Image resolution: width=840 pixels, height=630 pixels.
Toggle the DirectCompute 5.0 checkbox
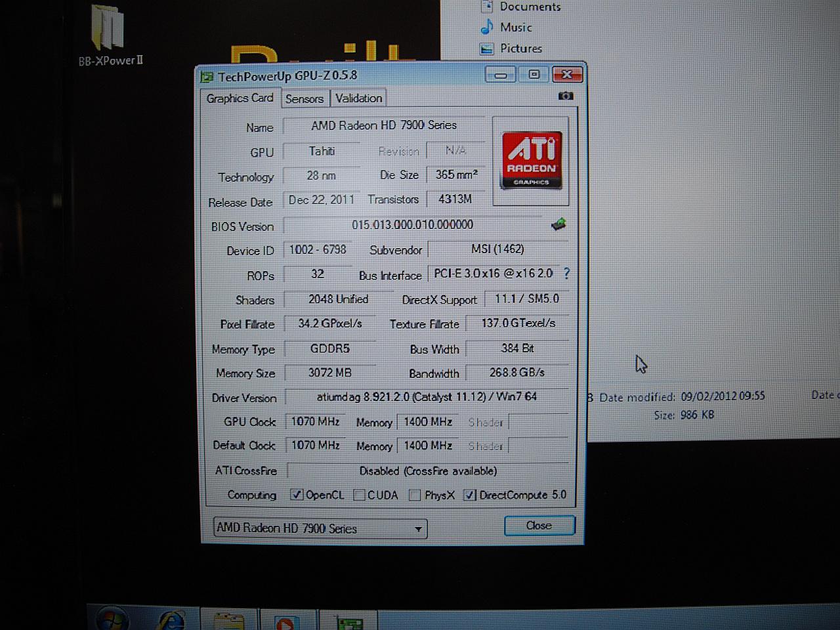tap(469, 495)
